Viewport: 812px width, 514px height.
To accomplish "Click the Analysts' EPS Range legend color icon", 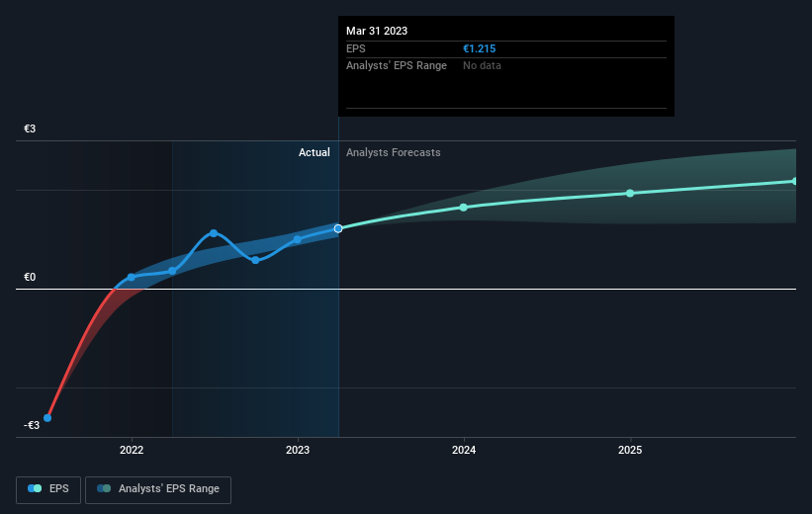I will pyautogui.click(x=104, y=488).
